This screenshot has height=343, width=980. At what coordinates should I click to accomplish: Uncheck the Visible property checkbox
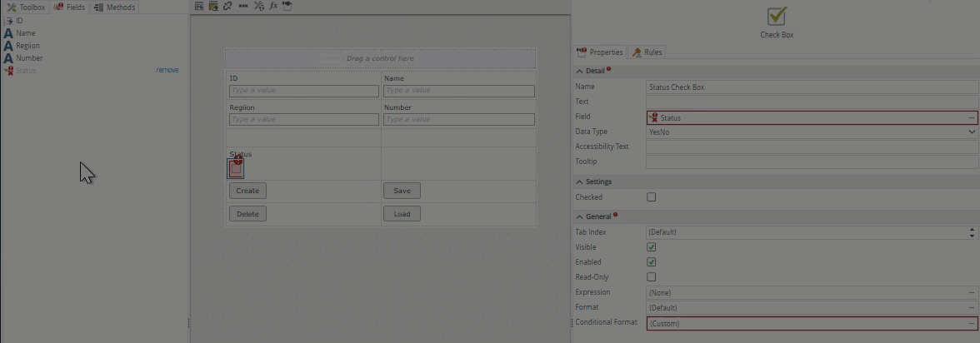click(652, 247)
